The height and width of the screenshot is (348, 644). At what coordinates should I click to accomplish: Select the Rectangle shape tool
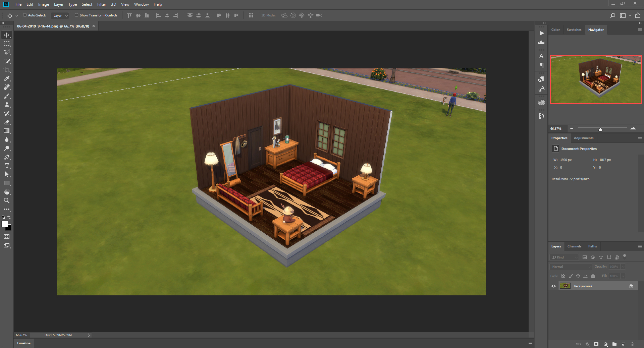coord(7,183)
